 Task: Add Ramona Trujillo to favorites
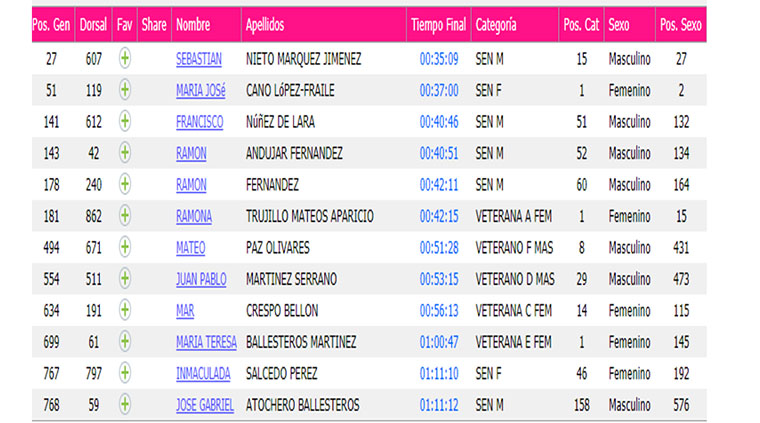pos(125,216)
